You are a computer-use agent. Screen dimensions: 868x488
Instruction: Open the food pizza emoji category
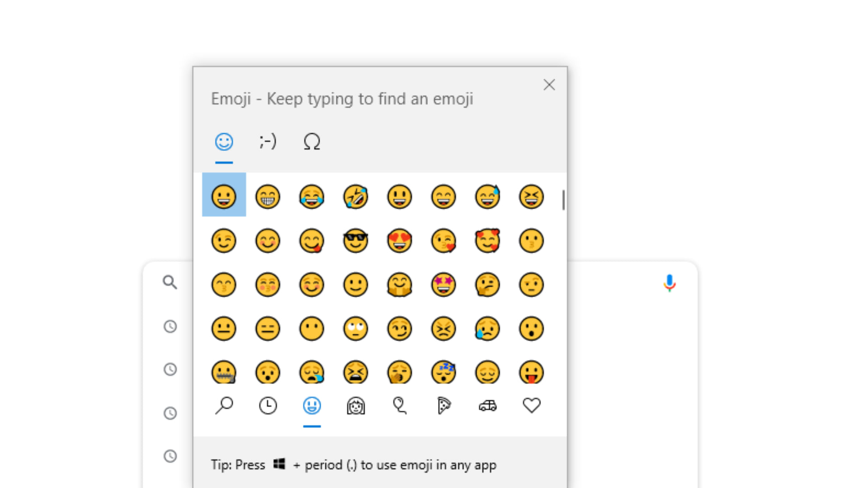tap(443, 405)
